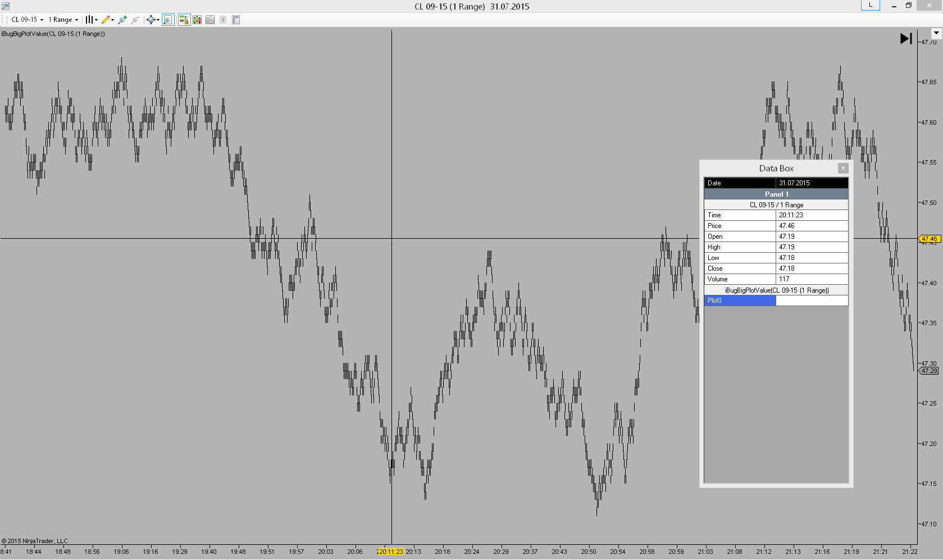Click the High row value 47.19
943x560 pixels.
pos(787,247)
